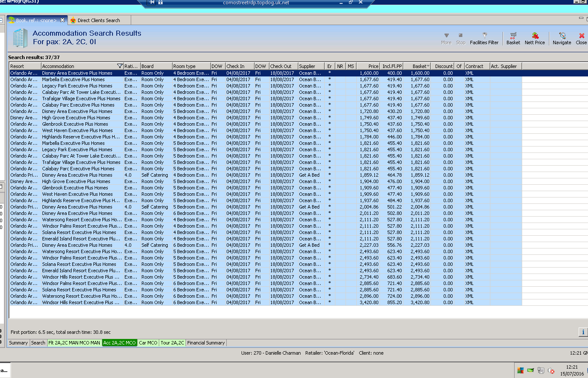Viewport: 588px width, 378px height.
Task: Open the network connection tray icon
Action: (541, 370)
